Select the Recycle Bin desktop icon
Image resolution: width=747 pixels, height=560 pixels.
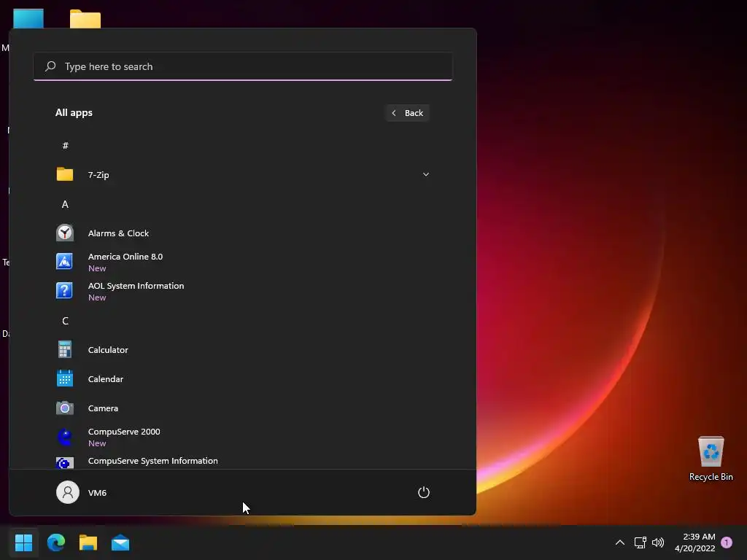tap(711, 459)
